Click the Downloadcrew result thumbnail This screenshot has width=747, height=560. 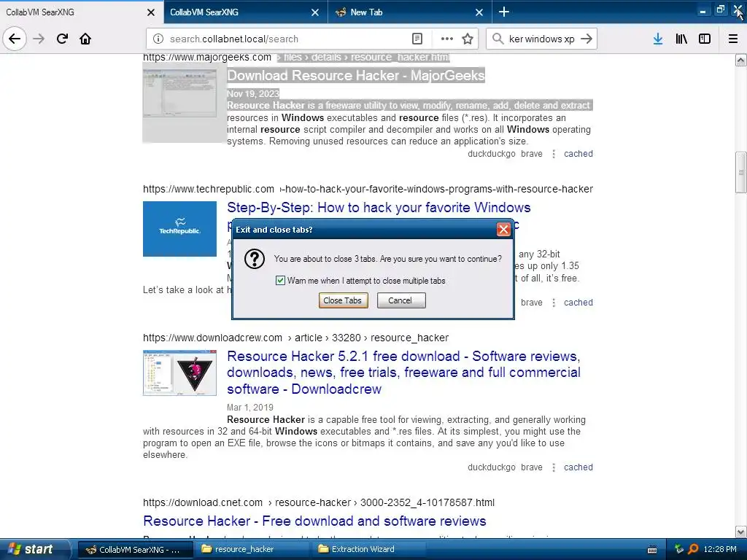[179, 373]
